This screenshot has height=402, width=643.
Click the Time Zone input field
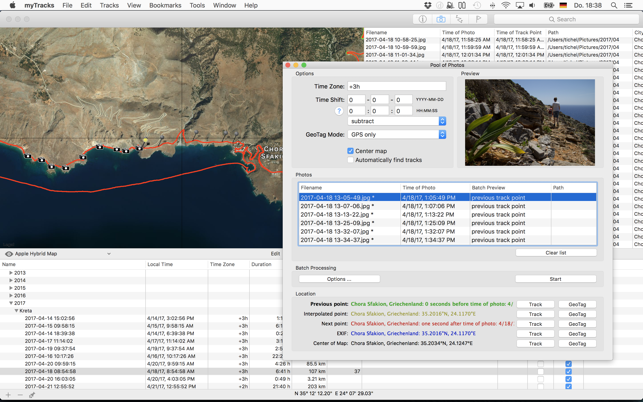(396, 87)
